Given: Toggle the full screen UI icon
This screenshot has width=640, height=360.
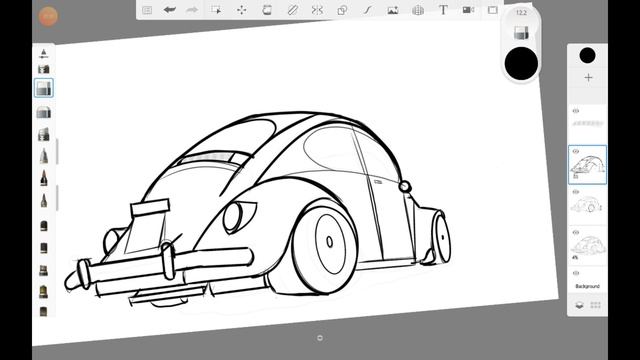Looking at the screenshot, I should (x=493, y=10).
